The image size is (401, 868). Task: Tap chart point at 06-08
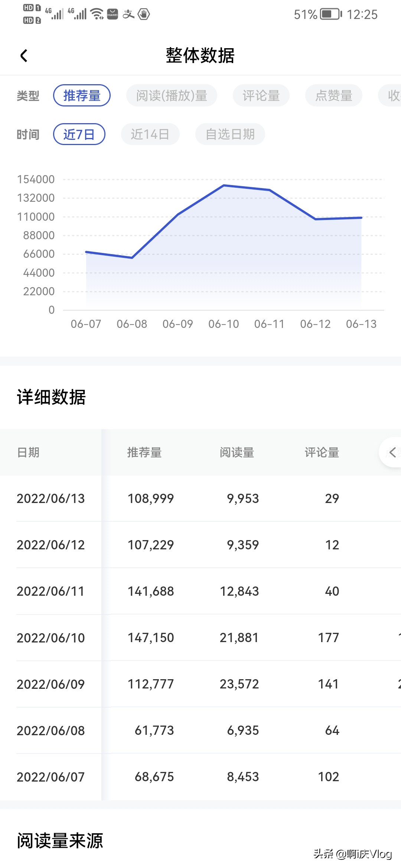(132, 257)
